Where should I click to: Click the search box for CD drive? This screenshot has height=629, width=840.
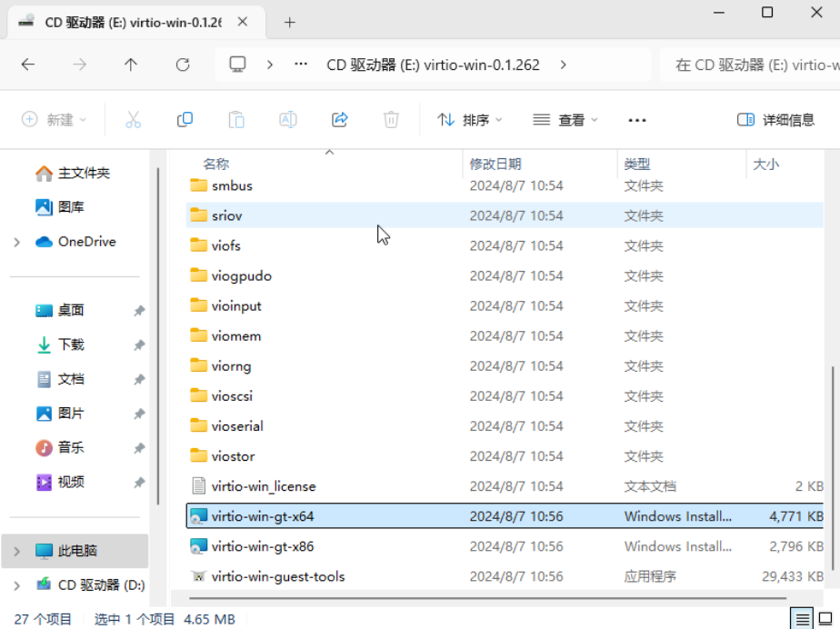(x=755, y=65)
